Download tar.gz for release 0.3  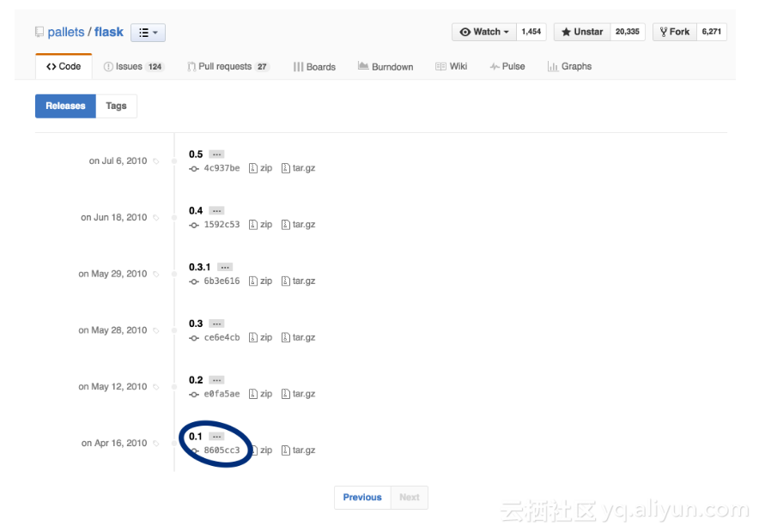click(x=299, y=337)
